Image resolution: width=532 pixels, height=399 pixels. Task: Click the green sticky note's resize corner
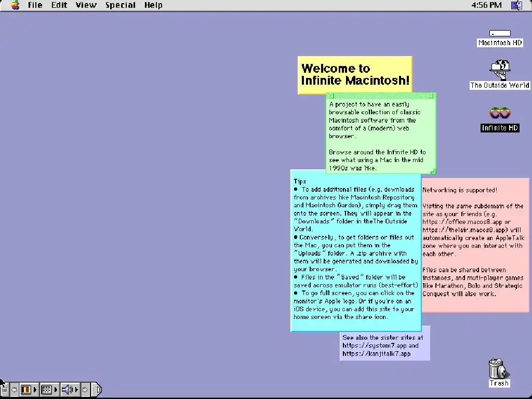[433, 171]
